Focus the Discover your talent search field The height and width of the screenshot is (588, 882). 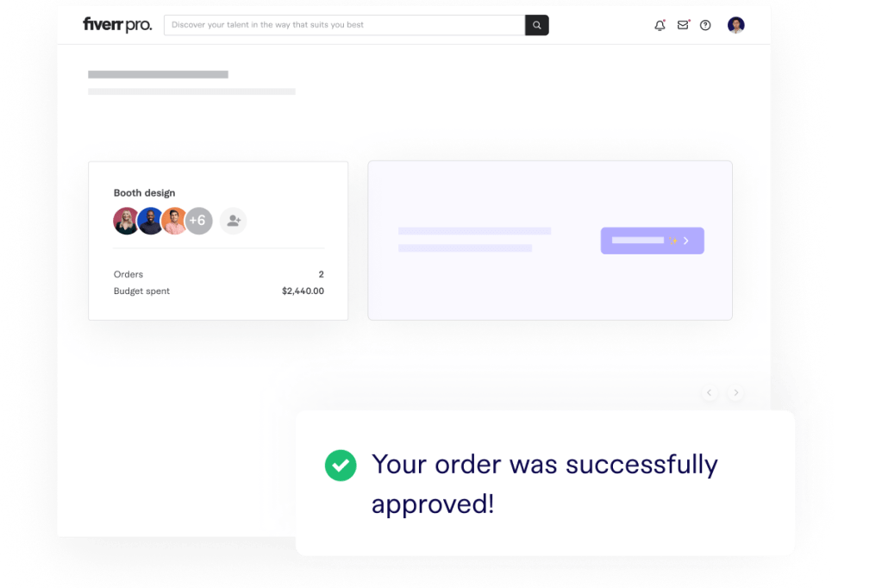(344, 25)
